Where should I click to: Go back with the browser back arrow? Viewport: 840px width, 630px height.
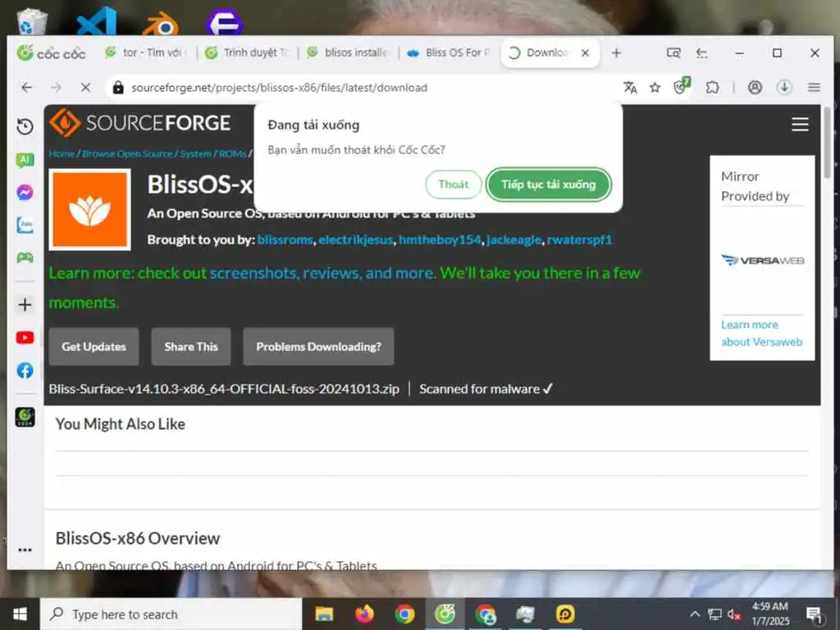coord(26,87)
